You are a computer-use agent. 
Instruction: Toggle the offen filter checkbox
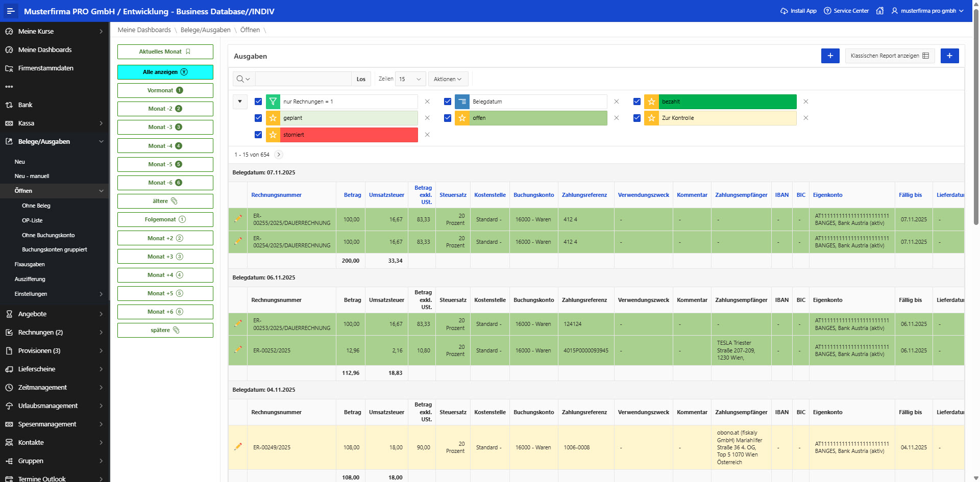point(448,118)
